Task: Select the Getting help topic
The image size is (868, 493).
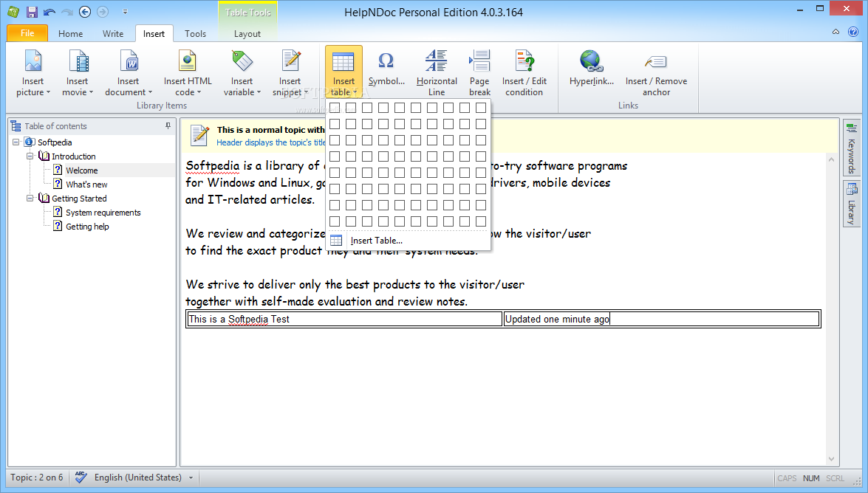Action: coord(87,227)
